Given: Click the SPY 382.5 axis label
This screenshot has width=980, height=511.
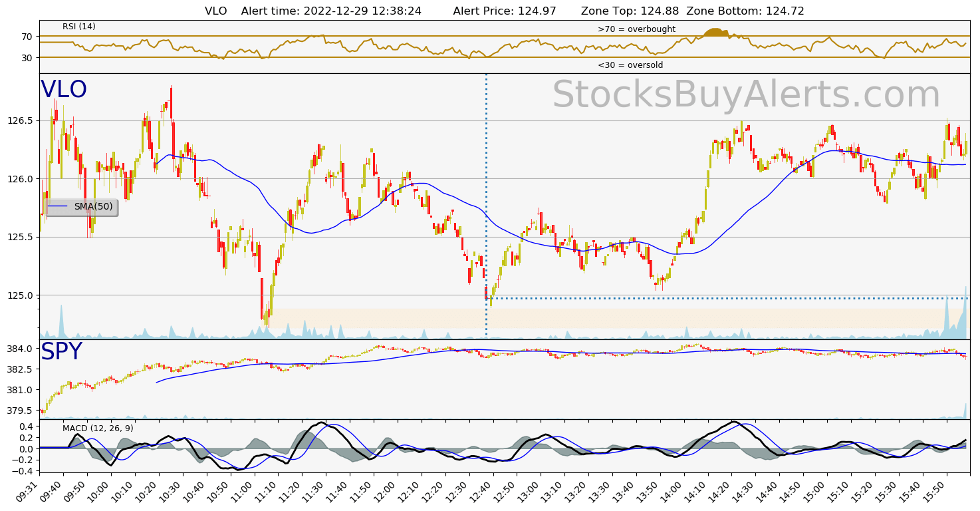Looking at the screenshot, I should coord(20,369).
